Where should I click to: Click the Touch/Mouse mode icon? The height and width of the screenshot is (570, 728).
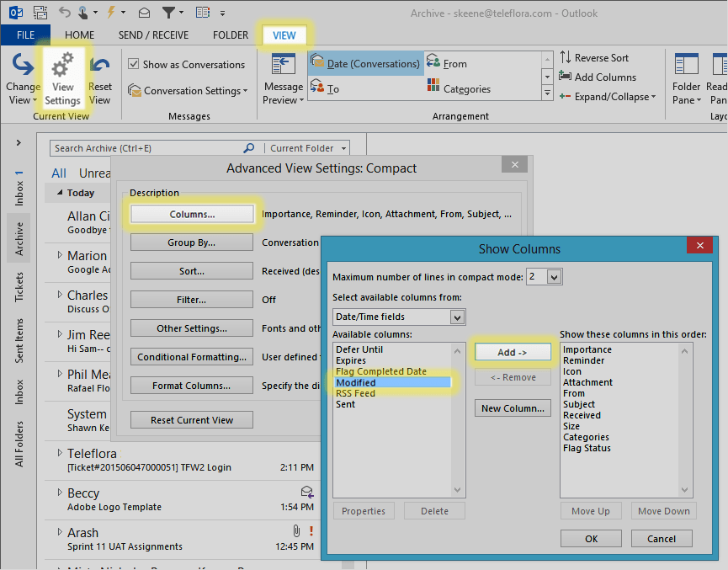(83, 13)
